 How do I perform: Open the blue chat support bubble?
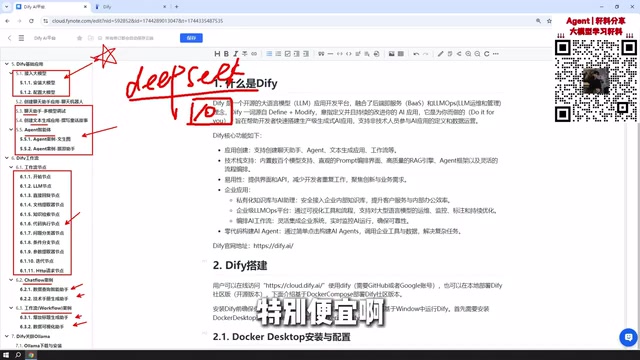click(628, 338)
